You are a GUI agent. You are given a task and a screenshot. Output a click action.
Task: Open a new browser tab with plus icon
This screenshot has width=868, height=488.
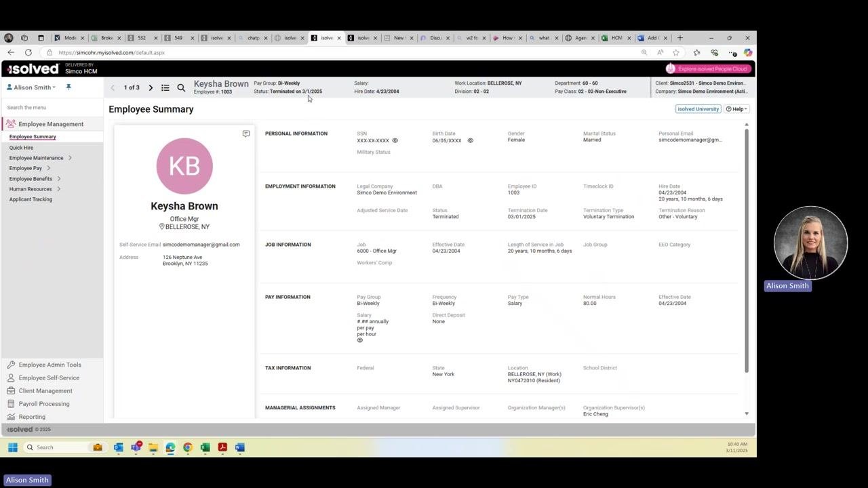click(680, 38)
